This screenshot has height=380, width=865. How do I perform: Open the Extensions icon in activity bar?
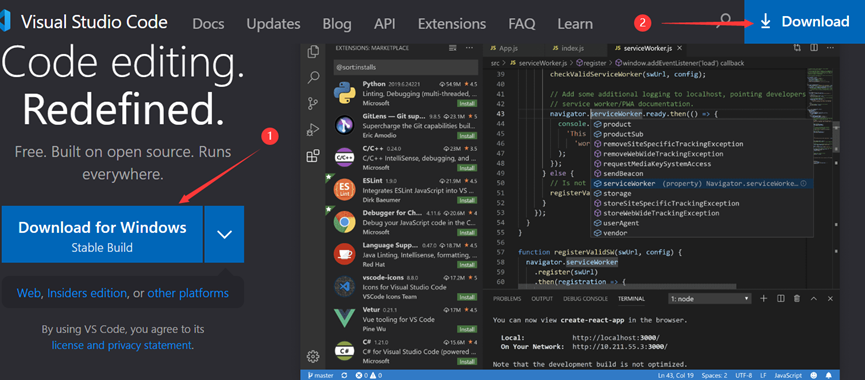(313, 156)
